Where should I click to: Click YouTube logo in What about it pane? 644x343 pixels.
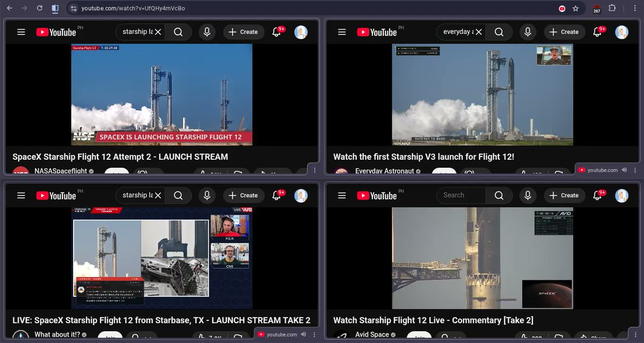tap(56, 196)
